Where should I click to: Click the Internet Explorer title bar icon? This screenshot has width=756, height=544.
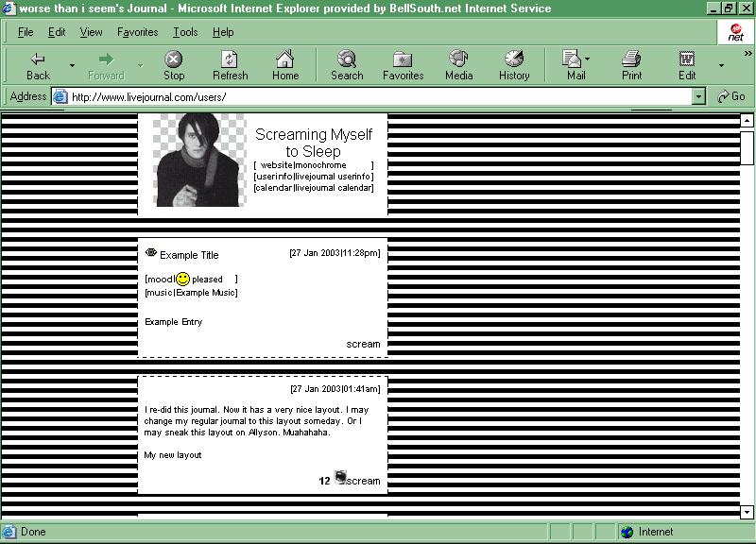coord(9,8)
